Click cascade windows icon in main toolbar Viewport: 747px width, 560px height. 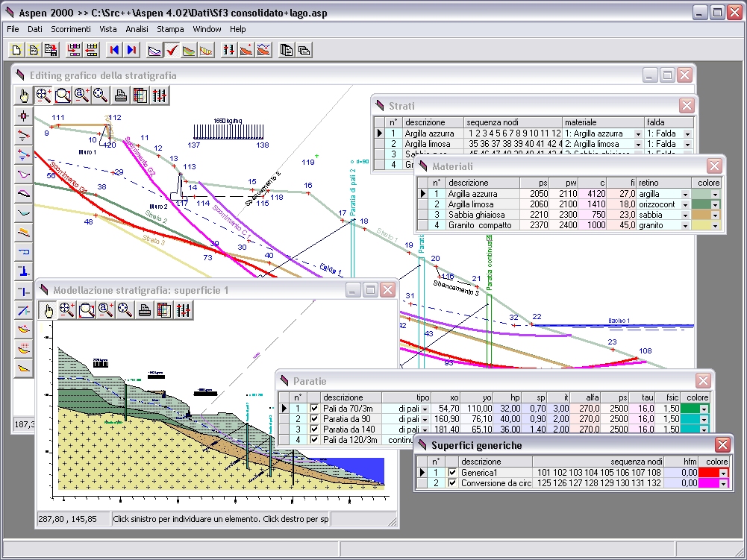[304, 50]
